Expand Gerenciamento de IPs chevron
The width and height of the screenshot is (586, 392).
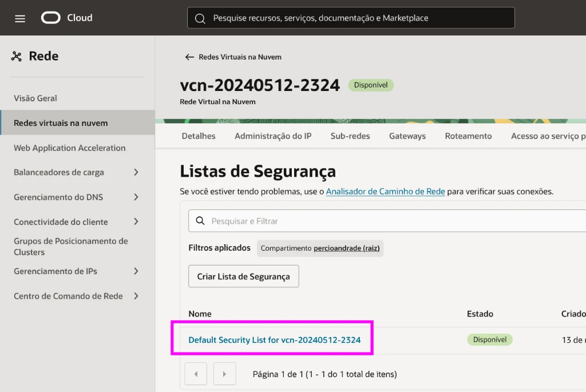point(136,271)
